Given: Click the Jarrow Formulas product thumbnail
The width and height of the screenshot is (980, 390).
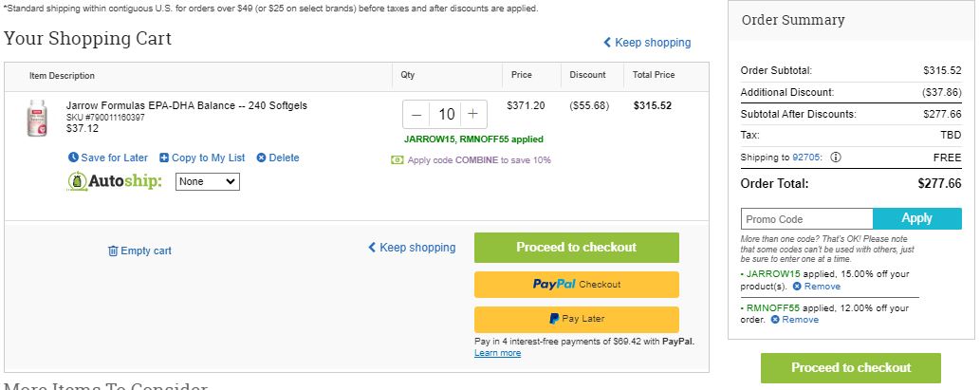Looking at the screenshot, I should click(37, 118).
